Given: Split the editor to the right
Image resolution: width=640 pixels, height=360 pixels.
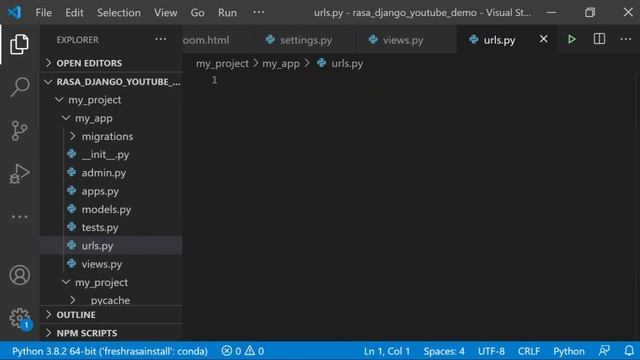Looking at the screenshot, I should pos(599,39).
